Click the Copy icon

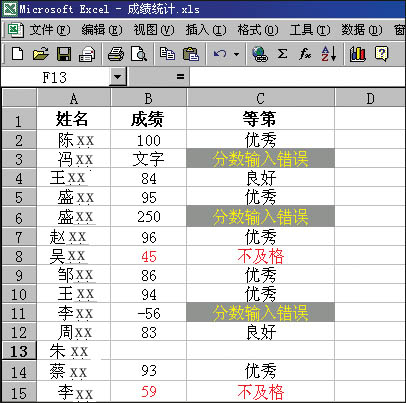coord(167,53)
